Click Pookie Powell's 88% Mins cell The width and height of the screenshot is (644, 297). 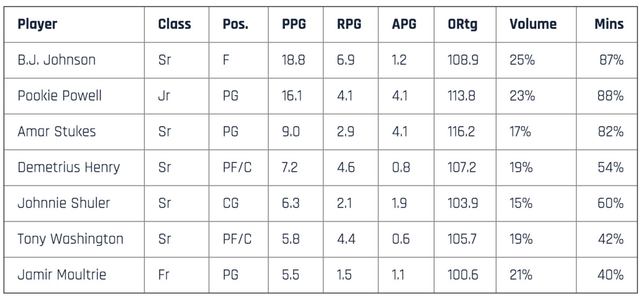tap(610, 96)
